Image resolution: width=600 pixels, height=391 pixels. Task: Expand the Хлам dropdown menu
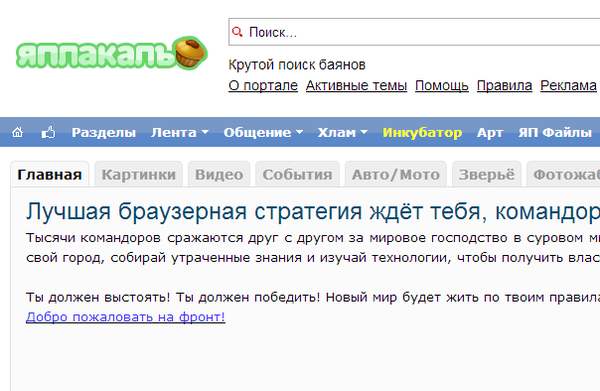tap(342, 132)
